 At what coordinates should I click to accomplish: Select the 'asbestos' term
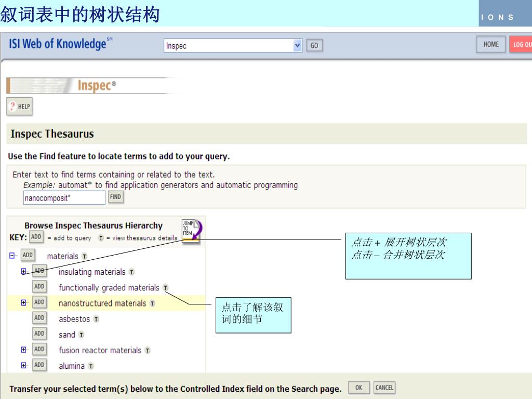[x=74, y=319]
